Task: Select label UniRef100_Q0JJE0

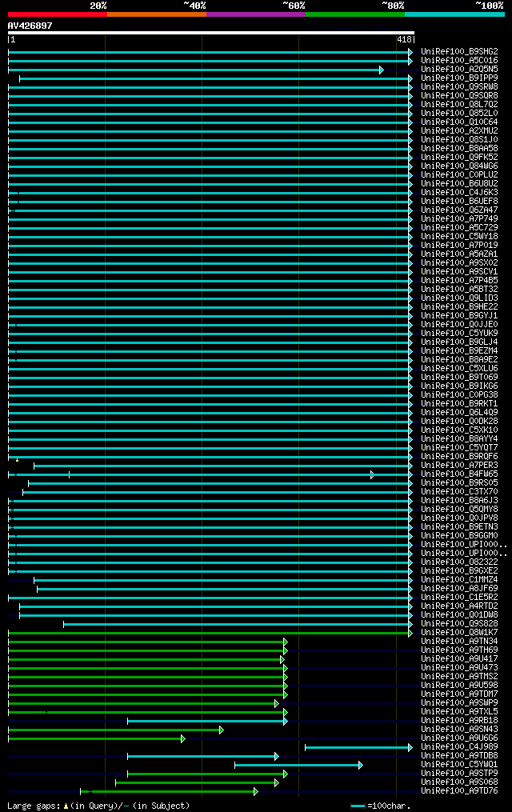Action: (459, 325)
